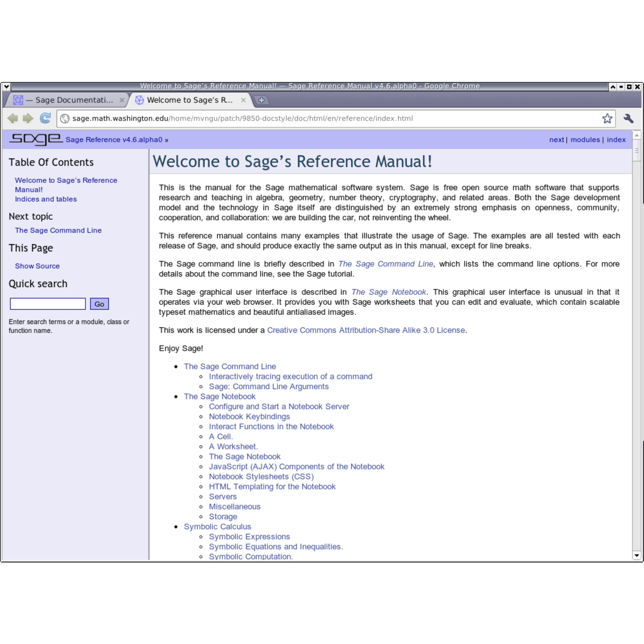This screenshot has height=644, width=644.
Task: Navigate back using the back arrow
Action: coord(13,118)
